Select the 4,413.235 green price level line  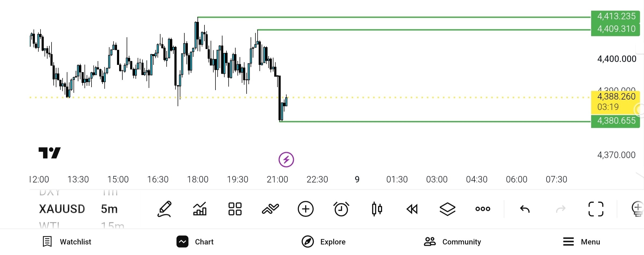point(394,17)
